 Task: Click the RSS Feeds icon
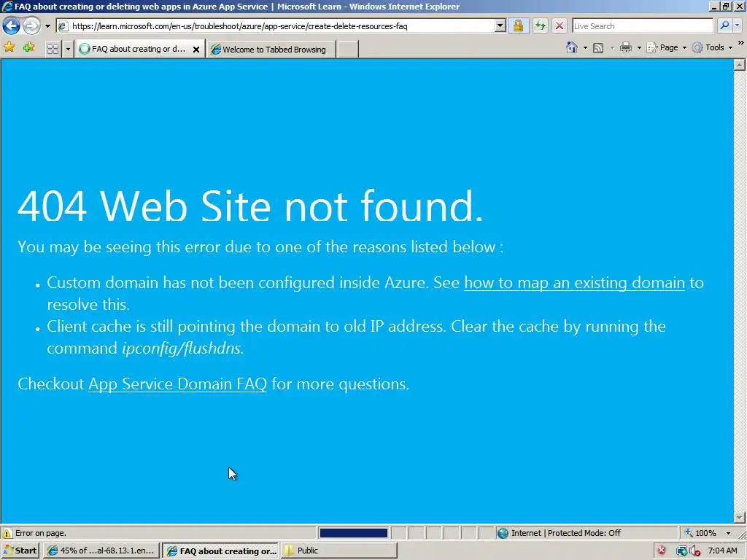coord(598,47)
